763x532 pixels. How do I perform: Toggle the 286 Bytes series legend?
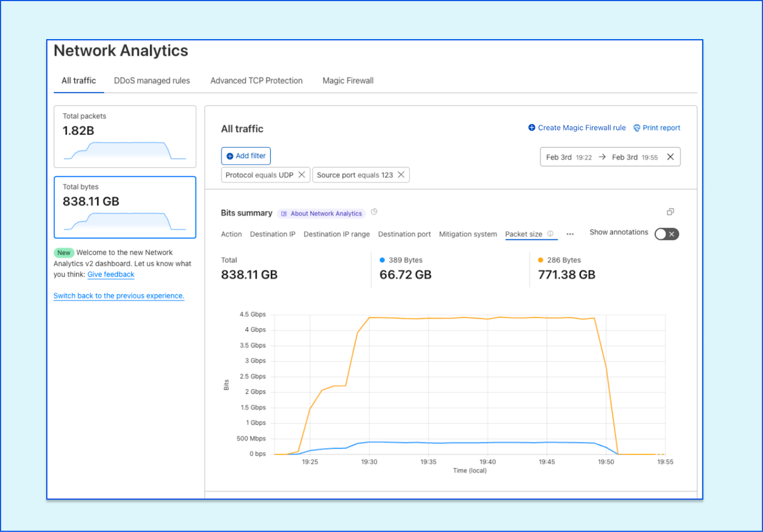pyautogui.click(x=559, y=260)
